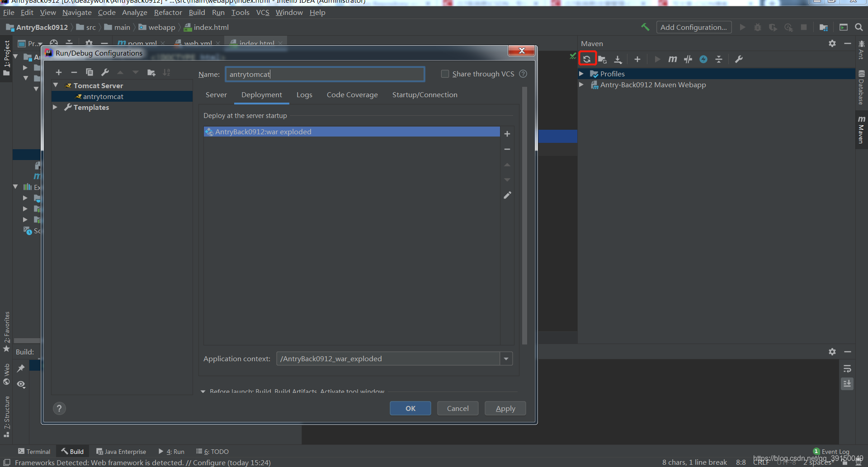Open Maven panel gear options
The image size is (868, 467).
pos(832,43)
